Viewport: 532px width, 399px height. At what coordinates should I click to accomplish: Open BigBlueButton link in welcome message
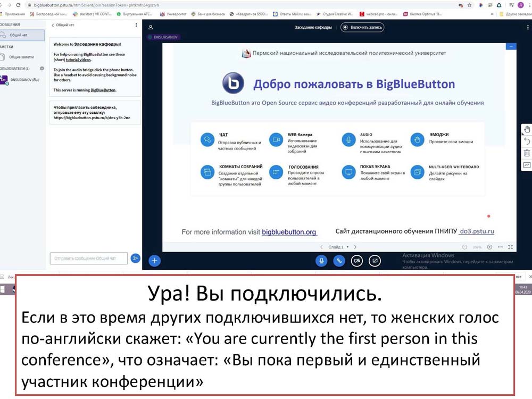103,90
